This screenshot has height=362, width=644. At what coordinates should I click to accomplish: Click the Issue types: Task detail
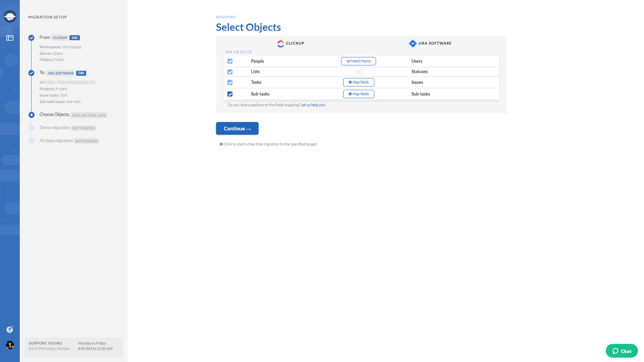tap(54, 95)
